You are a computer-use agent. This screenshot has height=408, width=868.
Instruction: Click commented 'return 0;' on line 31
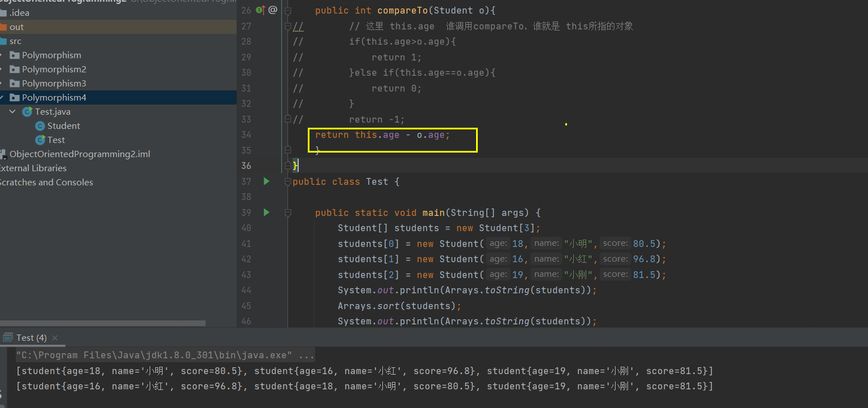[397, 88]
